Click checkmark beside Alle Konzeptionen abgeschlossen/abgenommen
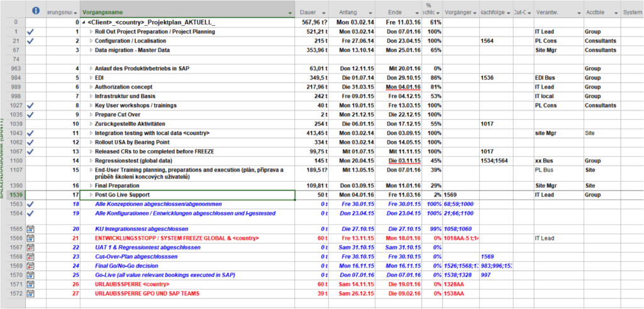 click(x=30, y=204)
